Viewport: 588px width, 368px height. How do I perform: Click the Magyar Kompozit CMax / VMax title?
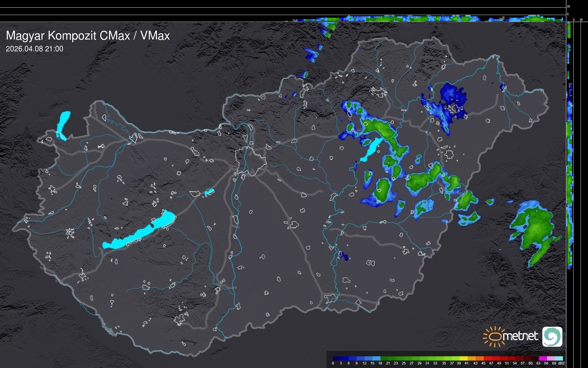coord(88,36)
